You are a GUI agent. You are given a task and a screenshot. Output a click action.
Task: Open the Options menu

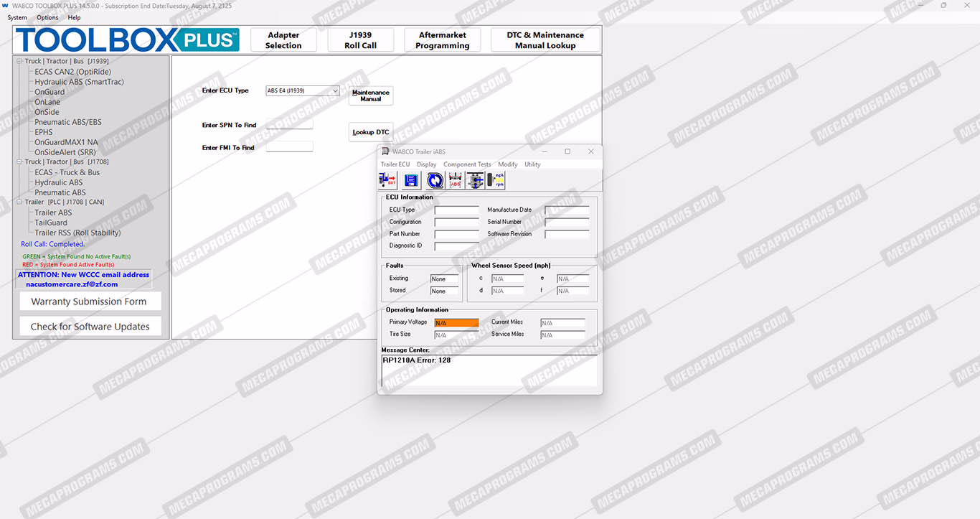click(47, 17)
